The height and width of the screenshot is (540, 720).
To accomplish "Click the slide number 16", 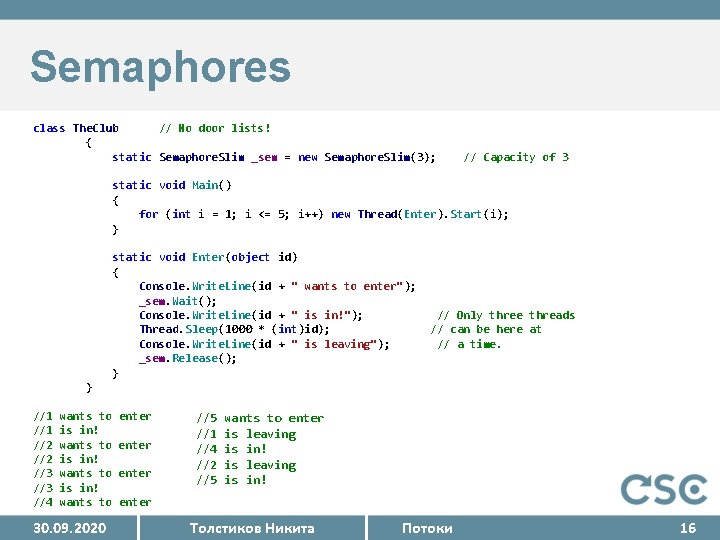I will click(x=688, y=528).
